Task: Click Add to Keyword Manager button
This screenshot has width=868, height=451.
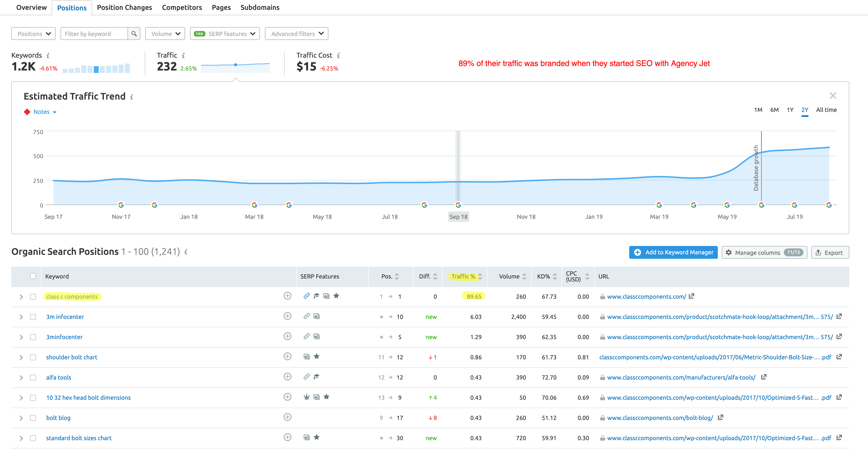Action: 673,252
